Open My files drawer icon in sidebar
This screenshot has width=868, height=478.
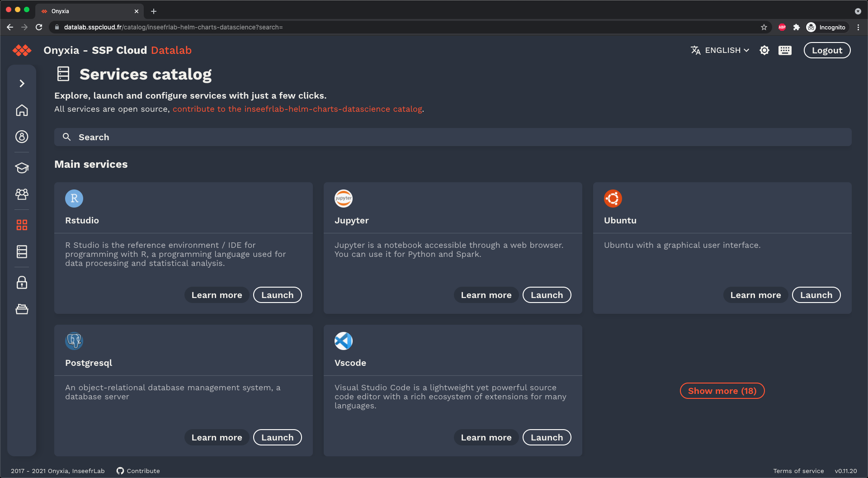[22, 309]
